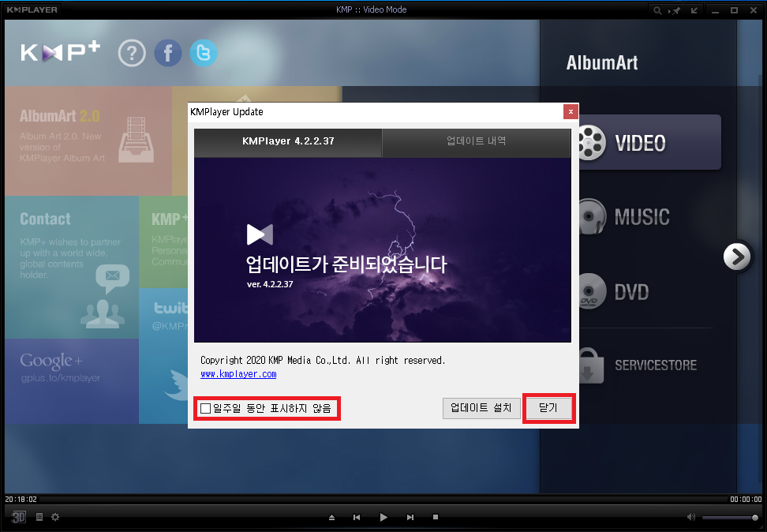Skip to next track
This screenshot has height=532, width=767.
coord(410,517)
